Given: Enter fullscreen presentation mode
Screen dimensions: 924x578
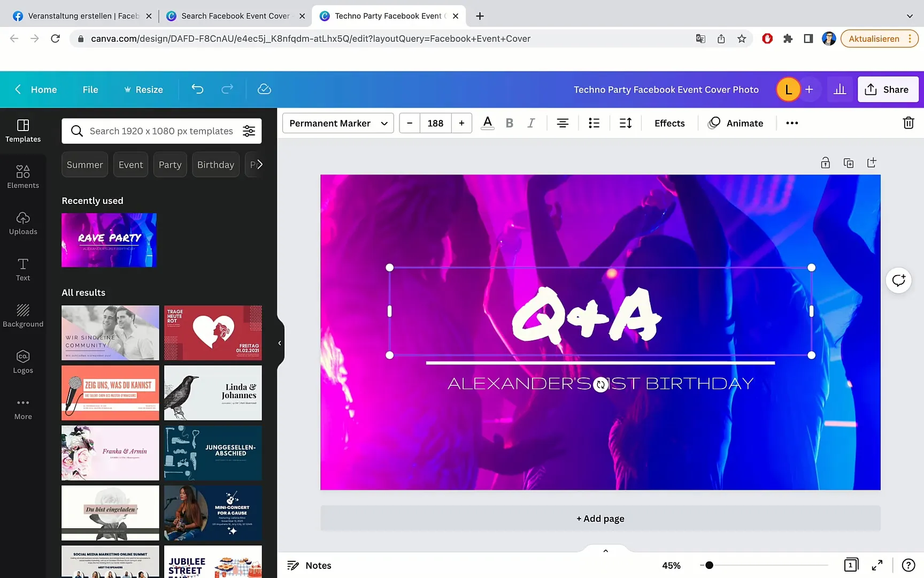Looking at the screenshot, I should [x=877, y=565].
